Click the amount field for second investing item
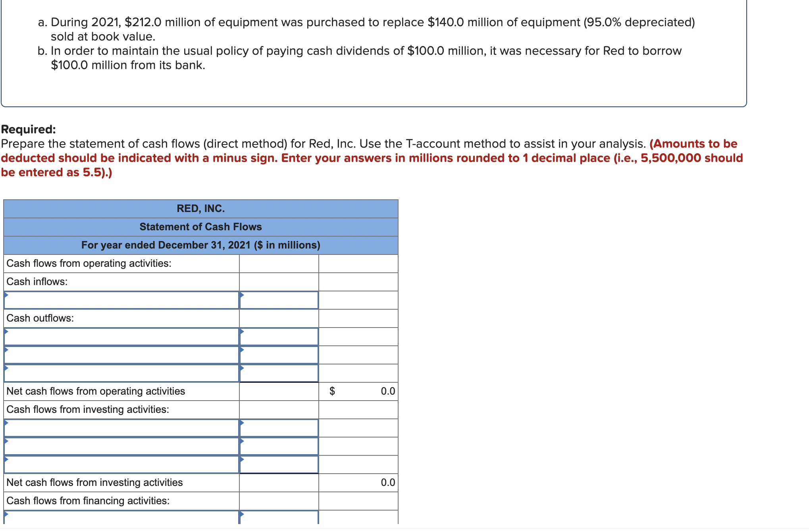The width and height of the screenshot is (809, 532). [x=279, y=447]
